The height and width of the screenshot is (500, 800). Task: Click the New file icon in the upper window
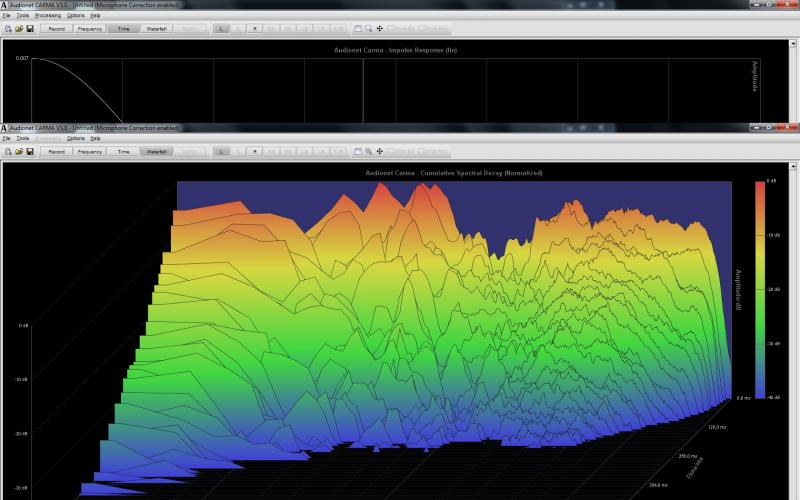[x=8, y=28]
